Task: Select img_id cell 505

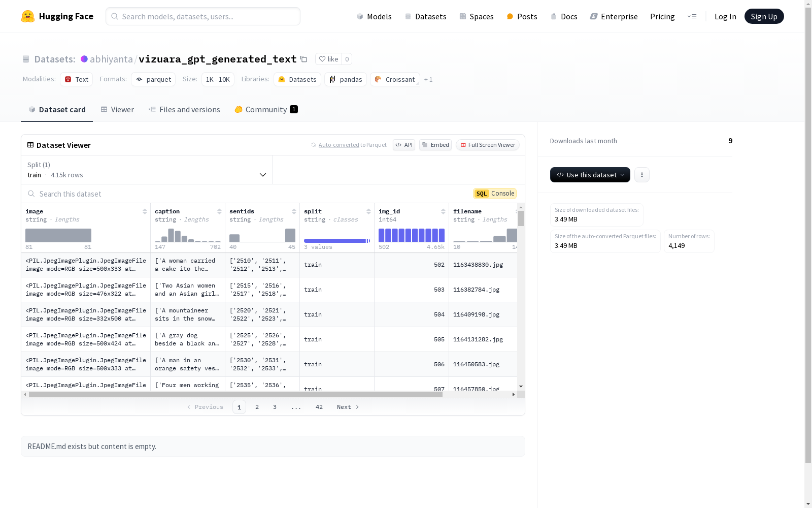Action: [x=412, y=339]
